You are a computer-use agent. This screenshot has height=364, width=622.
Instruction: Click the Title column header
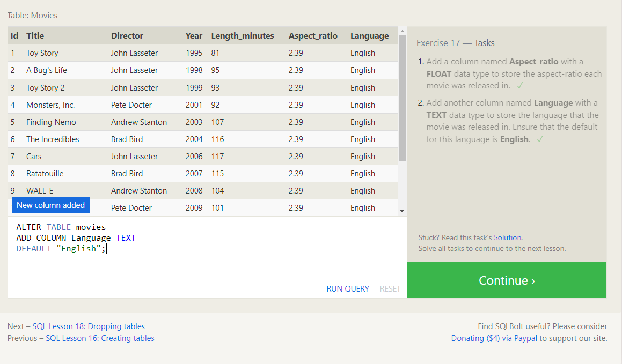[x=35, y=35]
